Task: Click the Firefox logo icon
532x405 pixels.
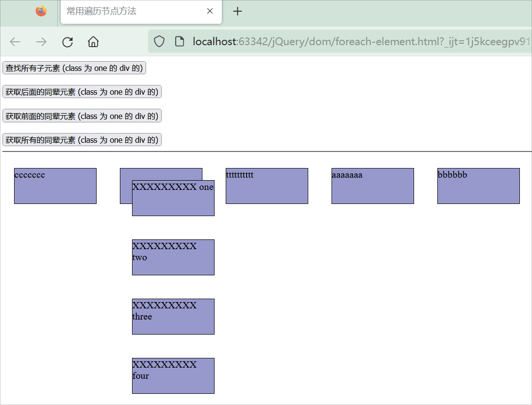Action: coord(41,11)
